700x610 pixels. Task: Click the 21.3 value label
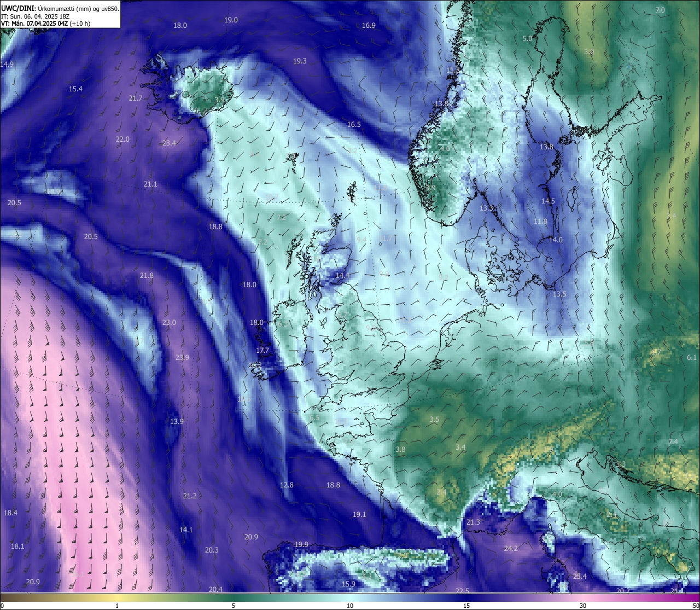click(x=473, y=523)
